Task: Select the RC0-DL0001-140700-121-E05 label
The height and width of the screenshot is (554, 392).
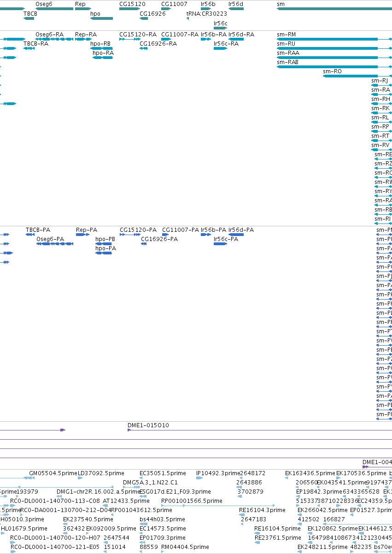Action: coord(55,547)
